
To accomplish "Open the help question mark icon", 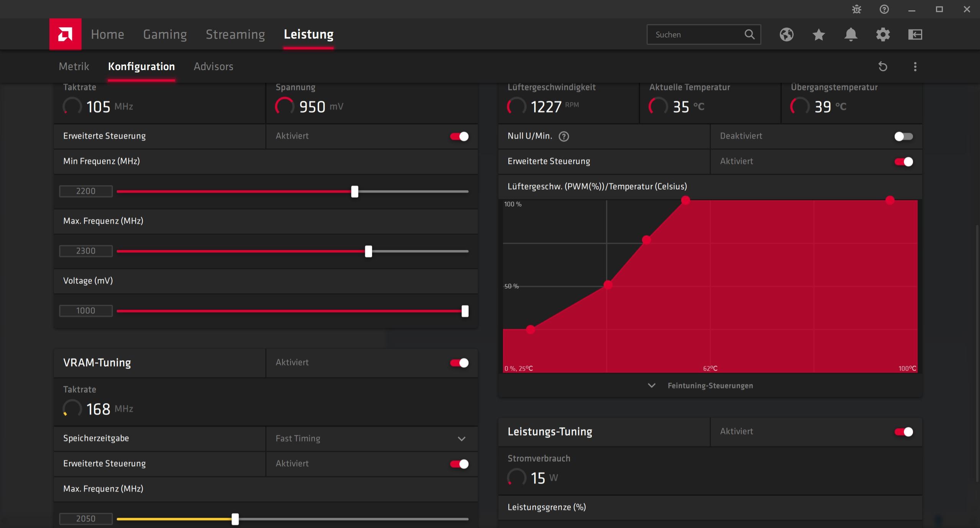I will [x=884, y=9].
